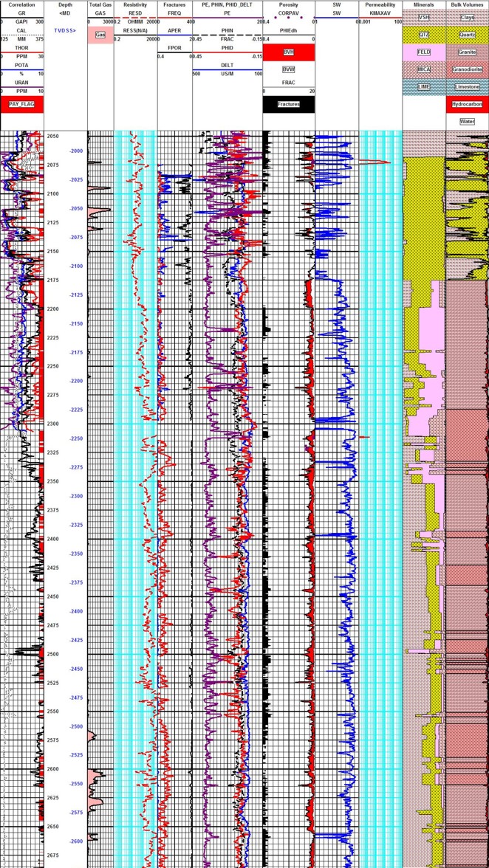Select the LIME mineral legend pattern
Image resolution: width=489 pixels, height=868 pixels.
(424, 86)
